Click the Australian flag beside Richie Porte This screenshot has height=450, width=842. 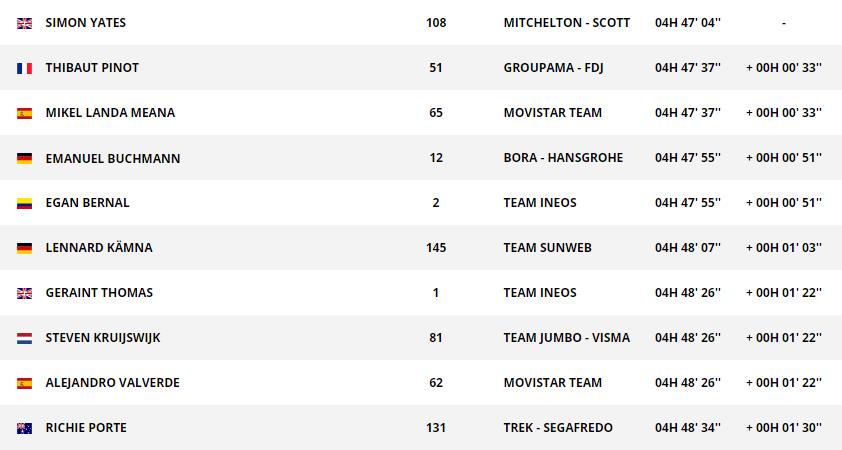[25, 428]
